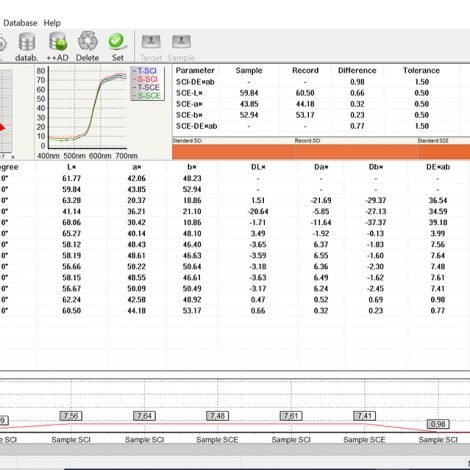Select row with L* value 61.77
Viewport: 470px width, 470px height.
[235, 178]
